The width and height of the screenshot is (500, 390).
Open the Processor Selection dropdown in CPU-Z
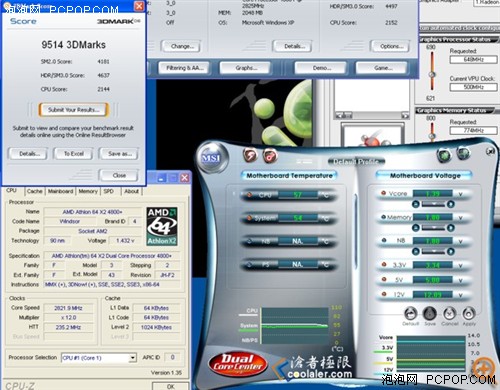133,358
